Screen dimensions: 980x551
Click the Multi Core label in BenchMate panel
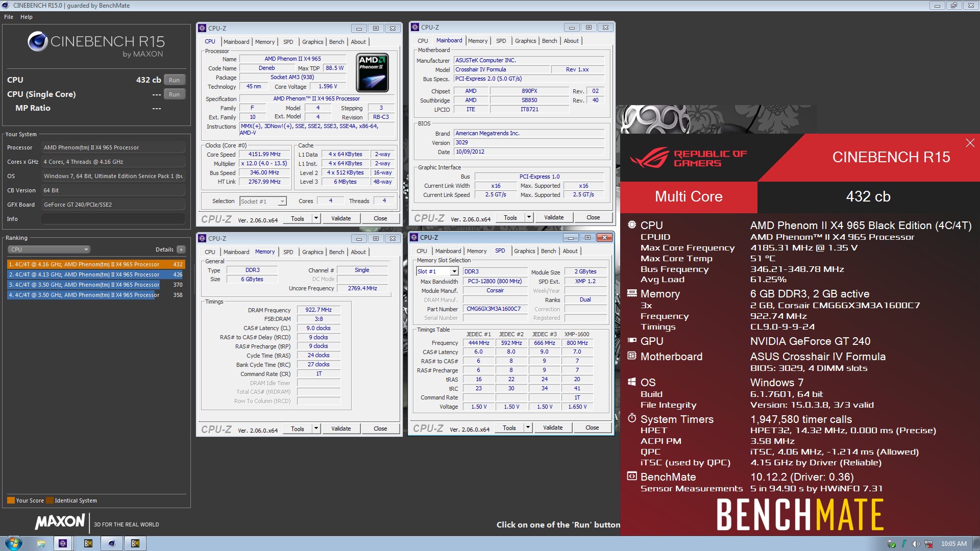(689, 196)
